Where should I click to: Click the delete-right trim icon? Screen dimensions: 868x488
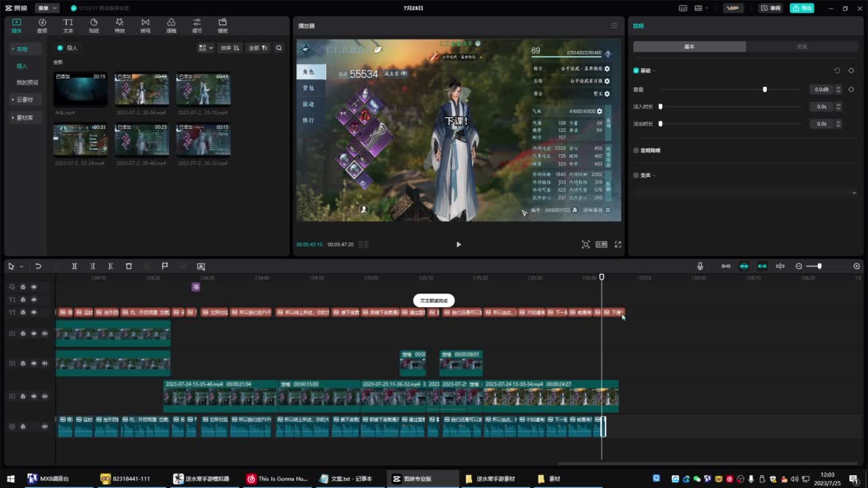[111, 266]
